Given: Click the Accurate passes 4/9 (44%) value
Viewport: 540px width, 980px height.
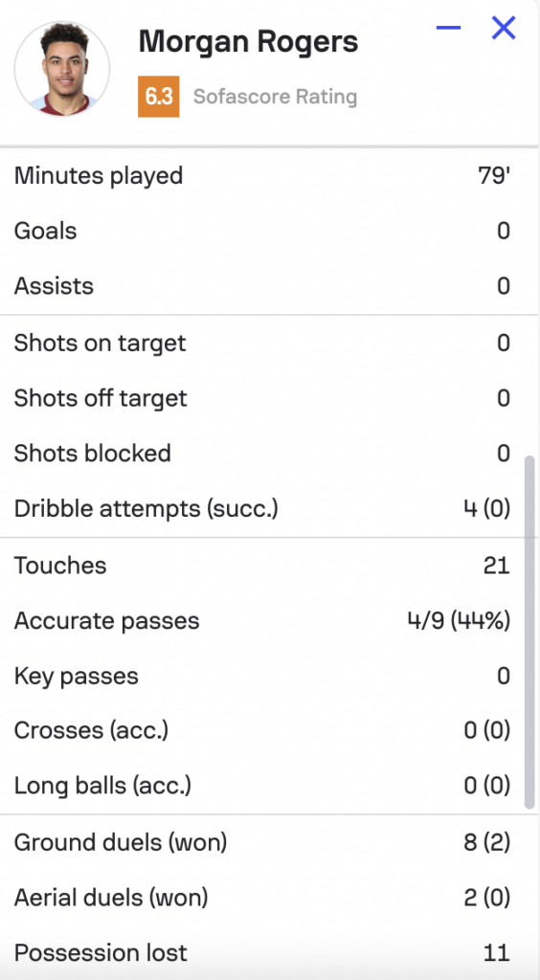Looking at the screenshot, I should pyautogui.click(x=459, y=620).
